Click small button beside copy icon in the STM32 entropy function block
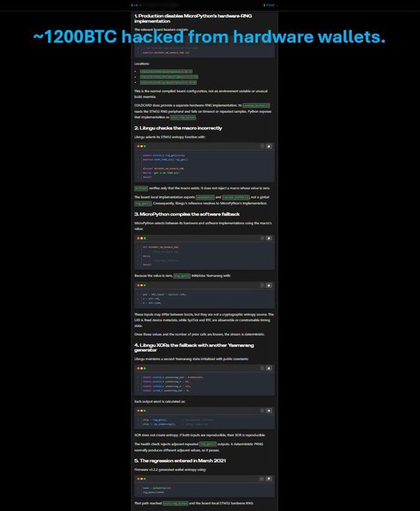 pos(262,147)
